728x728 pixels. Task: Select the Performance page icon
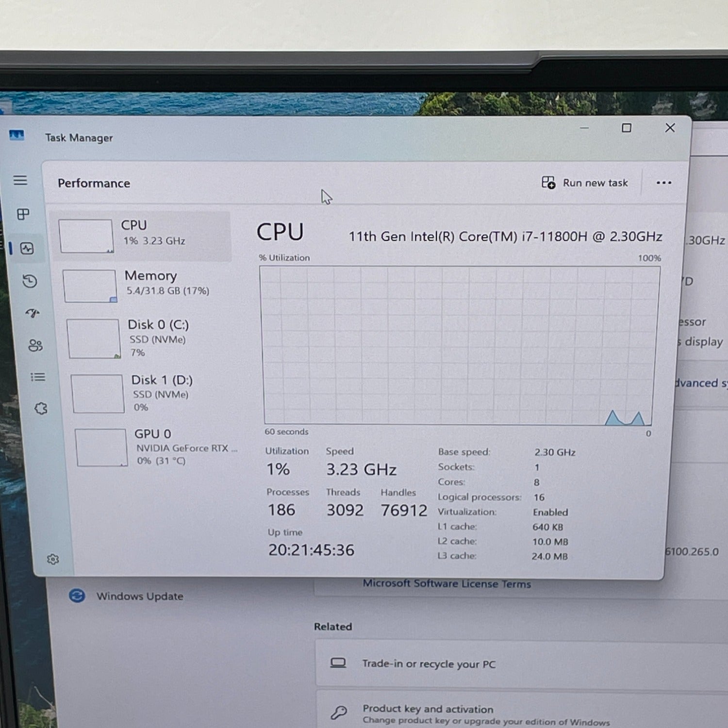pos(27,248)
